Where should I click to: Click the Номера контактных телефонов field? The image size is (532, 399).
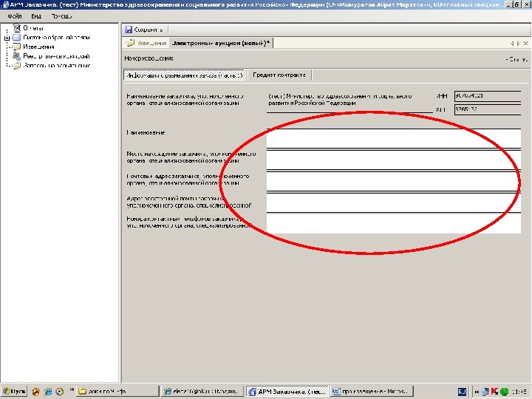coord(394,224)
